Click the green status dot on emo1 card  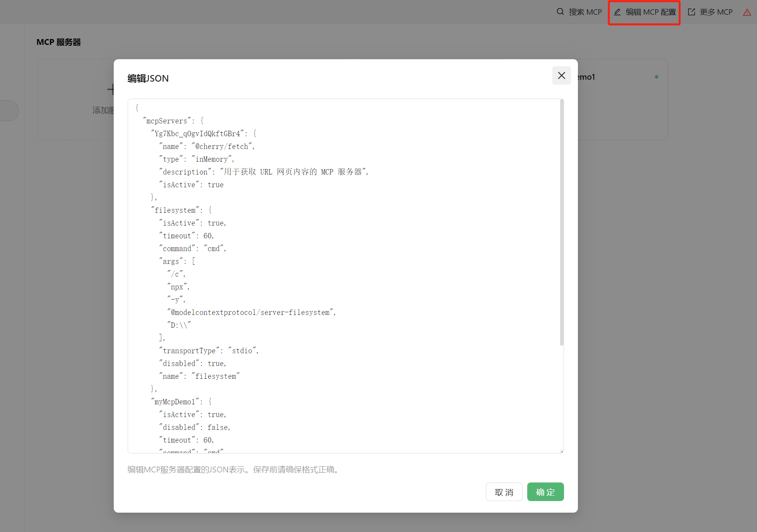point(656,77)
